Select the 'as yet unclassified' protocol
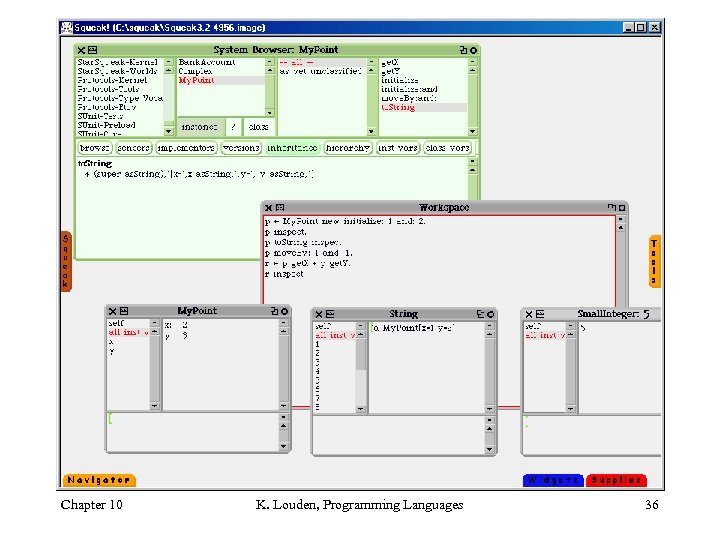720x540 pixels. click(x=321, y=71)
